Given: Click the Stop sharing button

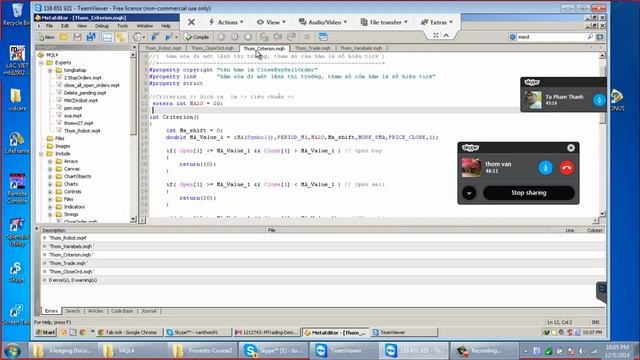Looking at the screenshot, I should tap(529, 193).
